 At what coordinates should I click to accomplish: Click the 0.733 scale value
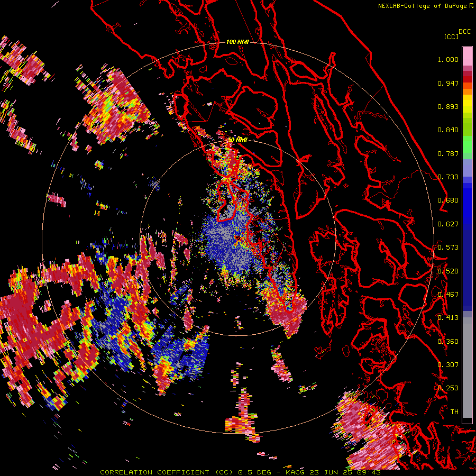point(448,177)
